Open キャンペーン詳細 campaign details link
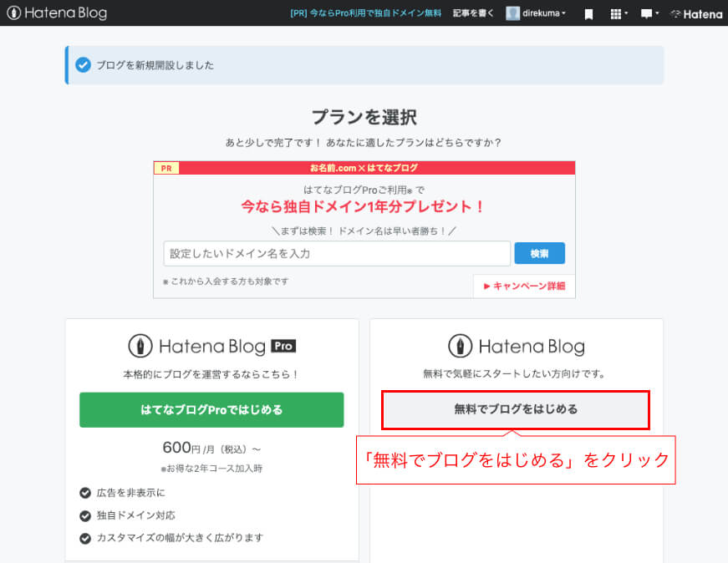This screenshot has width=728, height=563. pyautogui.click(x=524, y=286)
